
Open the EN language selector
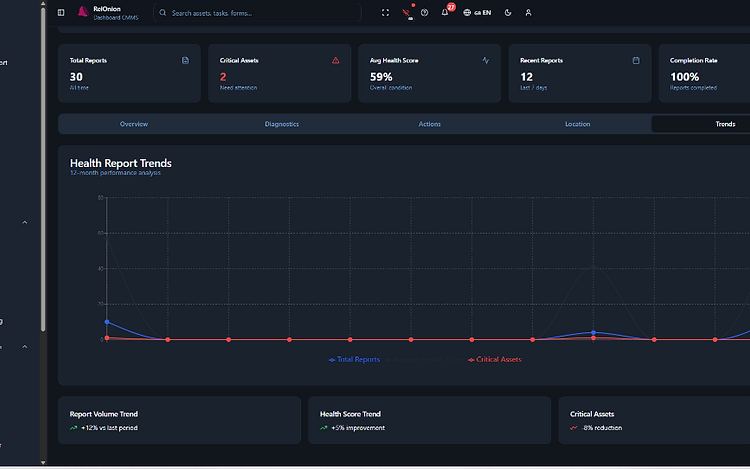[x=477, y=13]
